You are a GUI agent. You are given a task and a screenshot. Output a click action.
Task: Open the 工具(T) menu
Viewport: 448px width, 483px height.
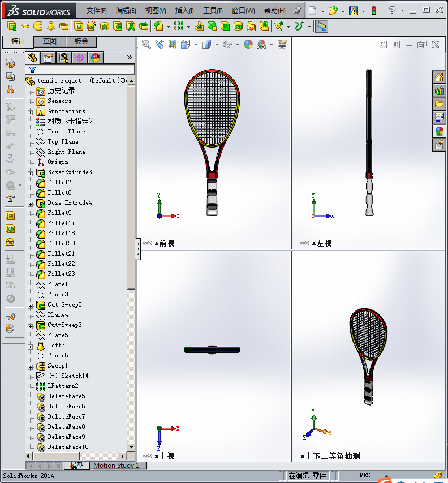[x=213, y=11]
